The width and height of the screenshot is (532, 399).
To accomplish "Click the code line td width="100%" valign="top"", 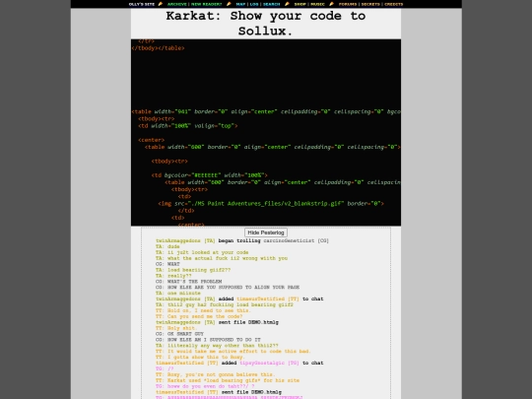I will tap(187, 126).
